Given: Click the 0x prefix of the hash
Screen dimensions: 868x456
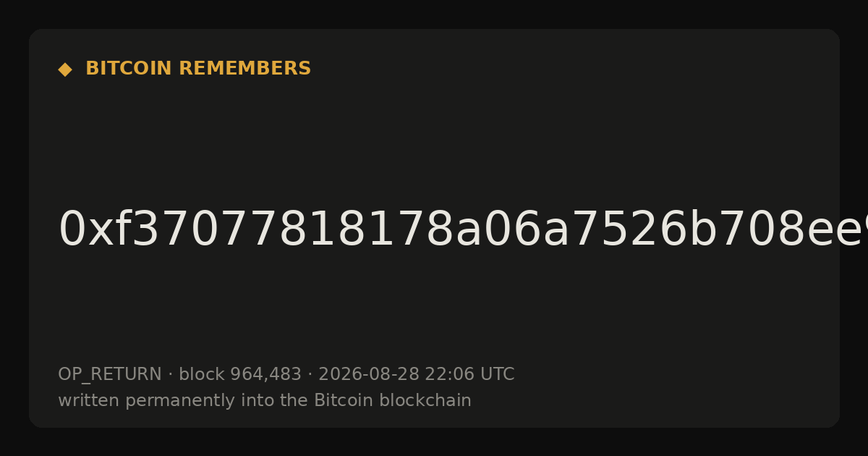Looking at the screenshot, I should (85, 230).
